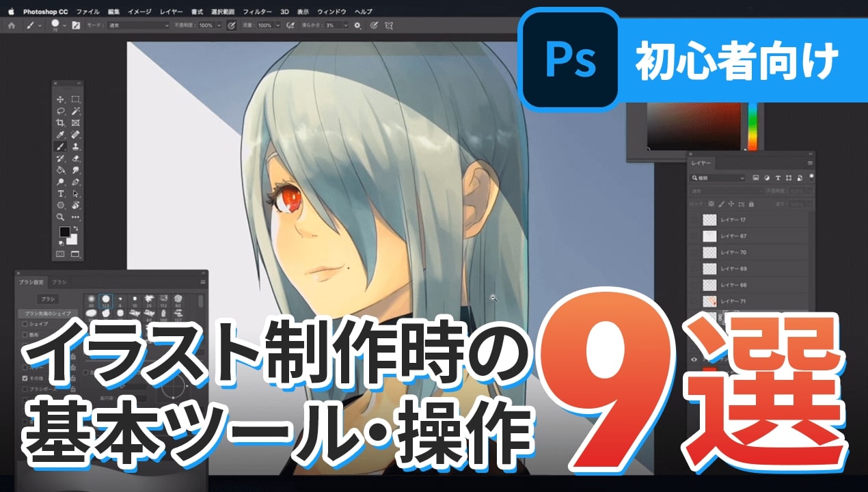Swap foreground and background colors
Viewport: 868px width, 492px height.
77,228
